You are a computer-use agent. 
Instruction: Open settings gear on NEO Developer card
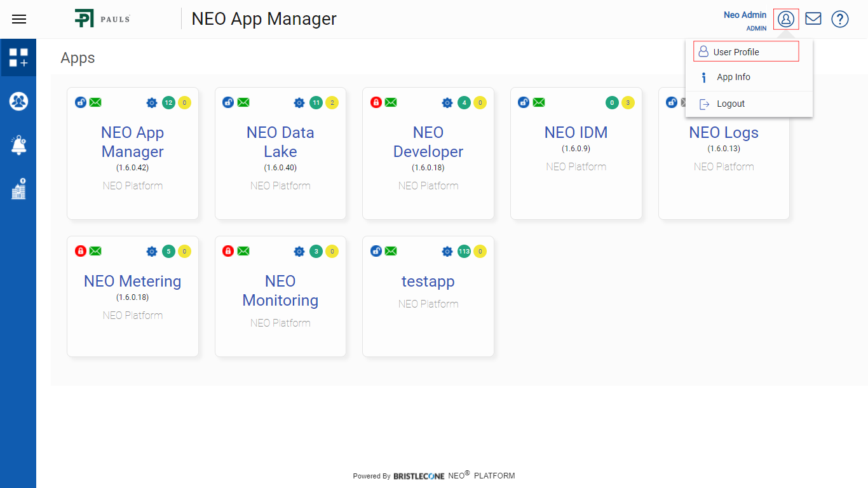pos(447,102)
